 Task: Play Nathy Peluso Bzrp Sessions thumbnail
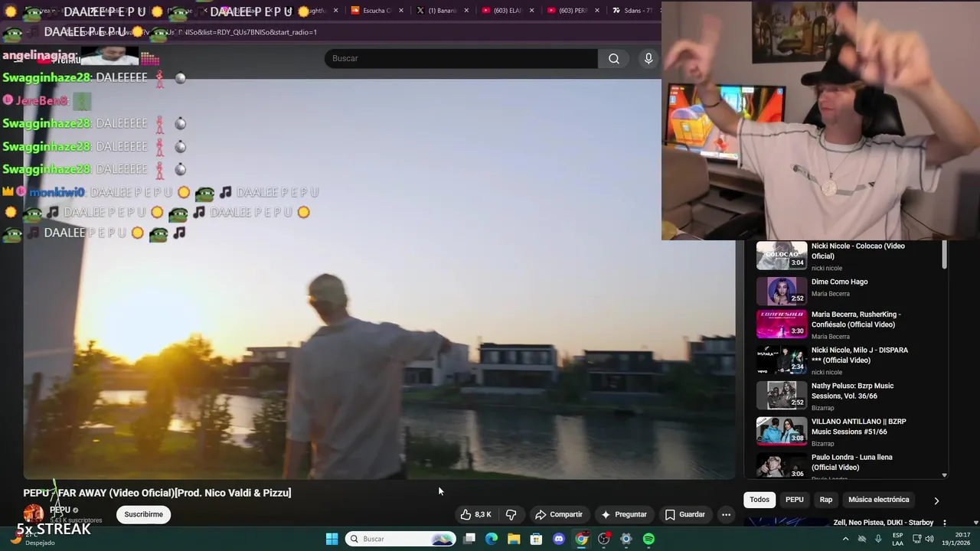[x=782, y=395]
